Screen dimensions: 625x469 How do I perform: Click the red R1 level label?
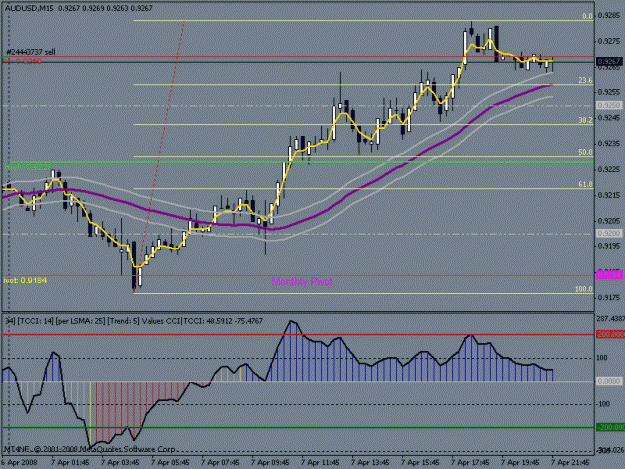coord(22,61)
